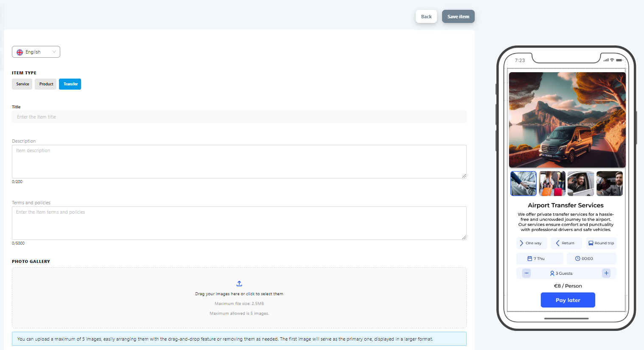Select the Product item type
The width and height of the screenshot is (644, 350).
coord(46,84)
